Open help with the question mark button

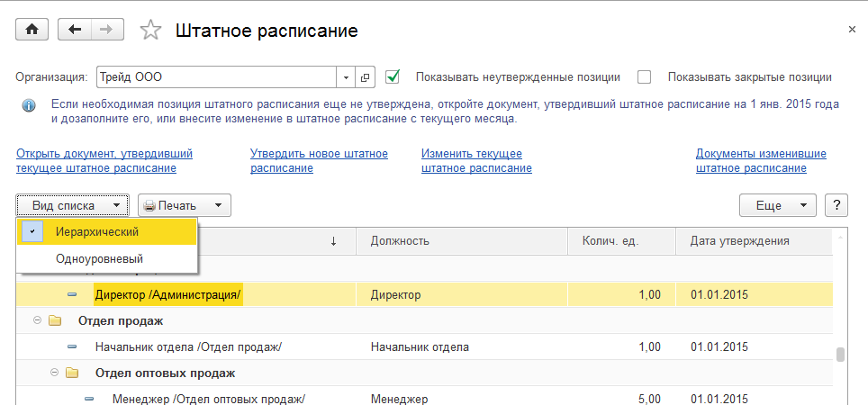pos(837,205)
